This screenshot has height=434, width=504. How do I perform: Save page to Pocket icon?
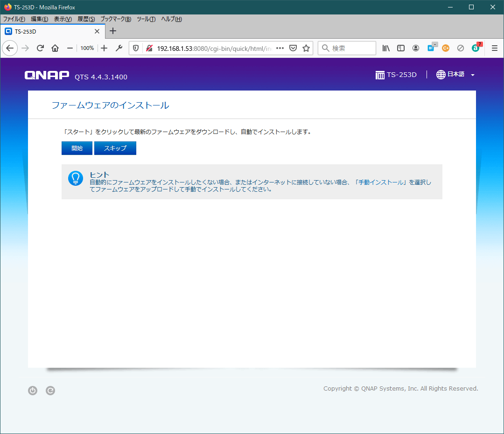(x=293, y=48)
